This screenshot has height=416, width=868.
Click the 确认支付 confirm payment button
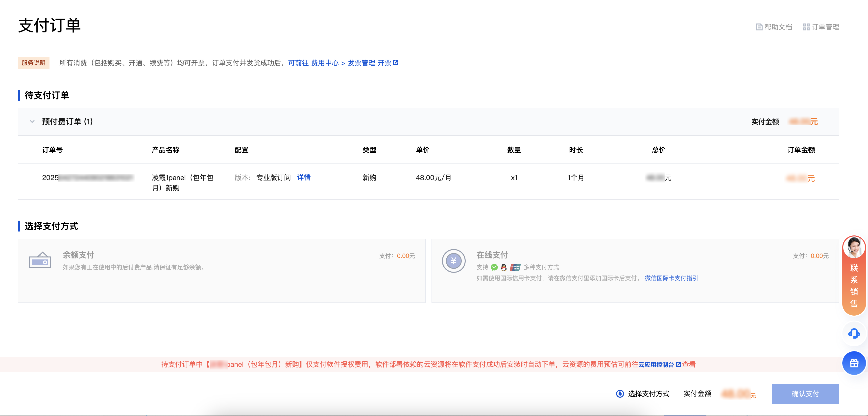coord(805,394)
